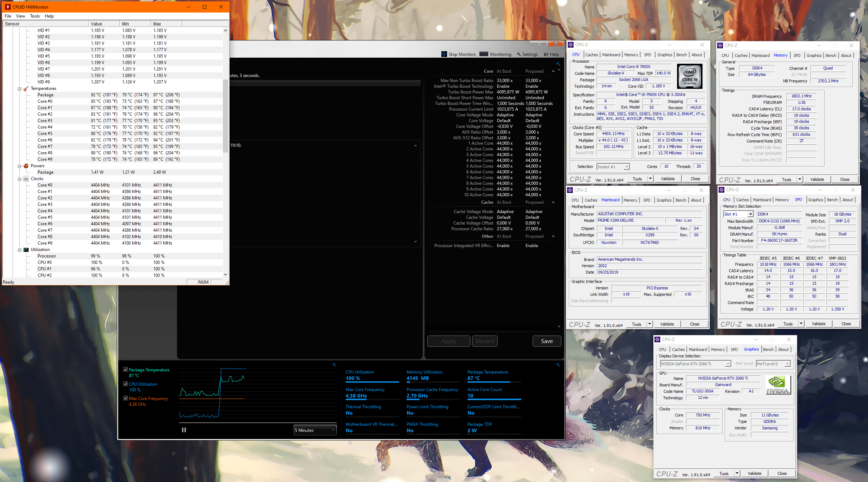Click the HWMonitor lightning icon in the title bar

tap(8, 7)
